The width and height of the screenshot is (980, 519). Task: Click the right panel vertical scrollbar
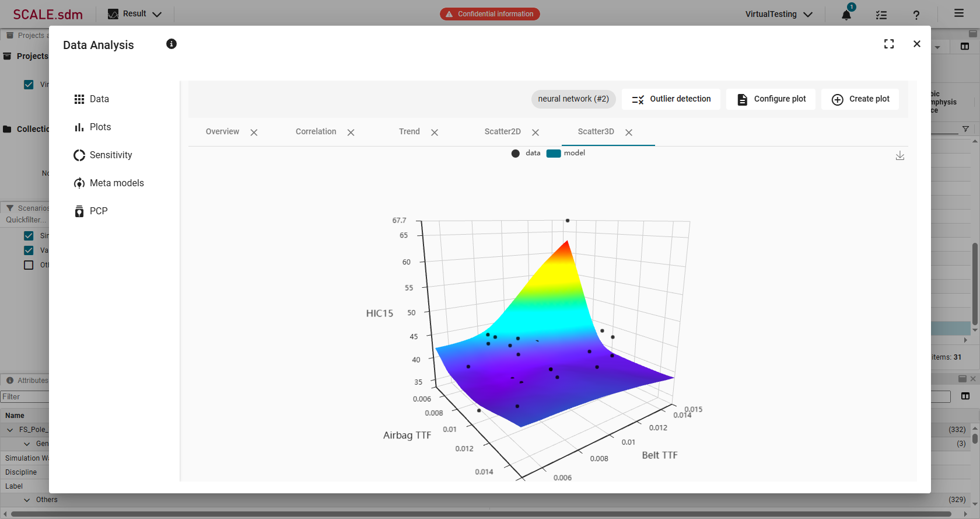tap(975, 284)
